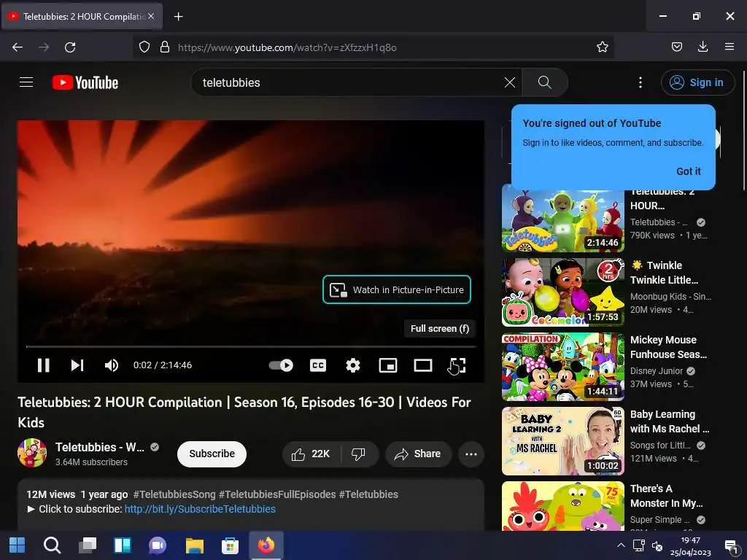The height and width of the screenshot is (560, 747).
Task: Close the Teletubbies tab
Action: click(151, 16)
